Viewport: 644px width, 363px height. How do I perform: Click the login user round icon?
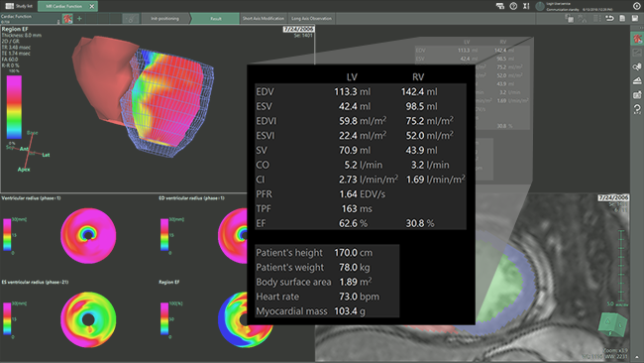coord(540,6)
